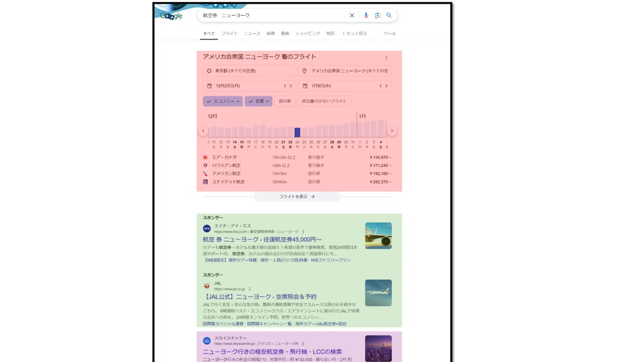
Task: Go to the previous departure date from 12月23日
Action: 286,86
